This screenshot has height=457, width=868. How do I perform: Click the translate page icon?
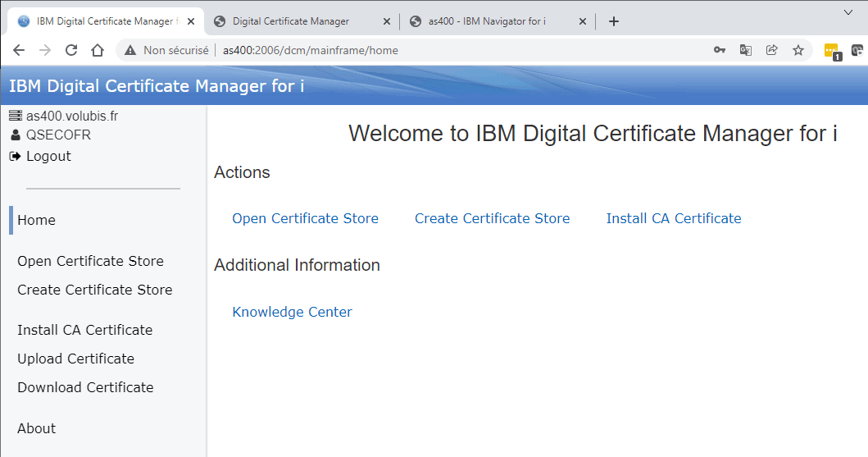click(746, 50)
